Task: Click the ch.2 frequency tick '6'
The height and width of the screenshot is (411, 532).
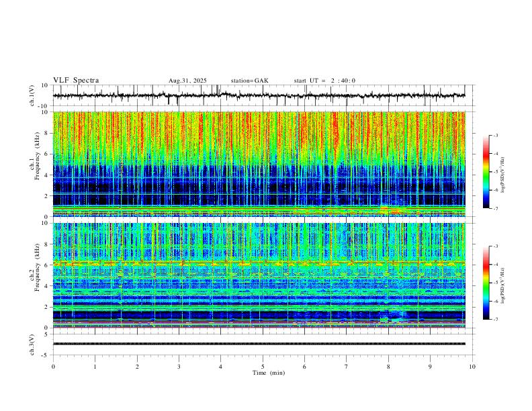Action: click(x=46, y=265)
